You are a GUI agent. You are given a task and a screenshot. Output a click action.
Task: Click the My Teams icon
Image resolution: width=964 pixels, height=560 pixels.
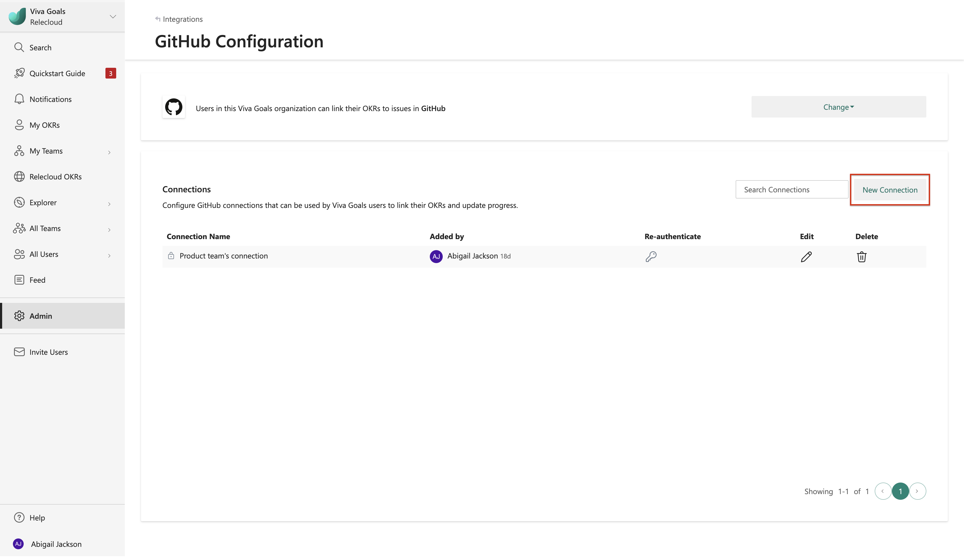click(19, 151)
